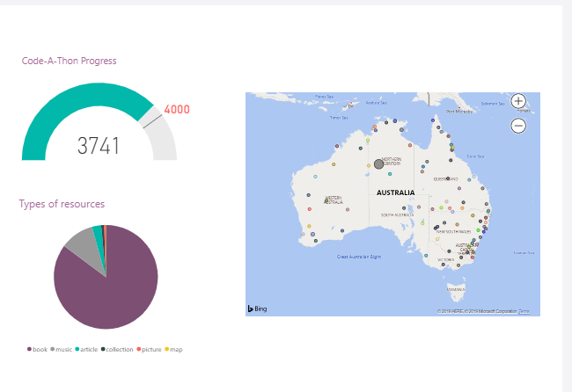Click the Tasmania island on map
This screenshot has height=392, width=572.
point(456,292)
